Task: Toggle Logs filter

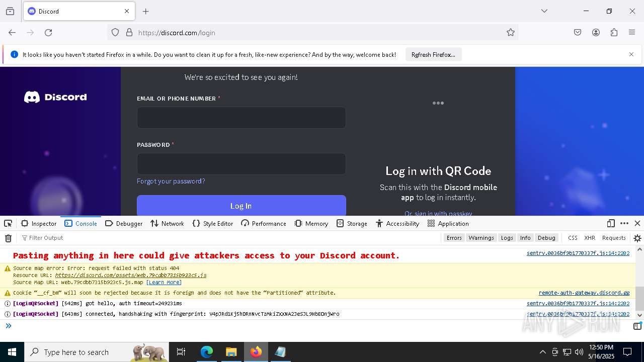Action: [x=507, y=238]
